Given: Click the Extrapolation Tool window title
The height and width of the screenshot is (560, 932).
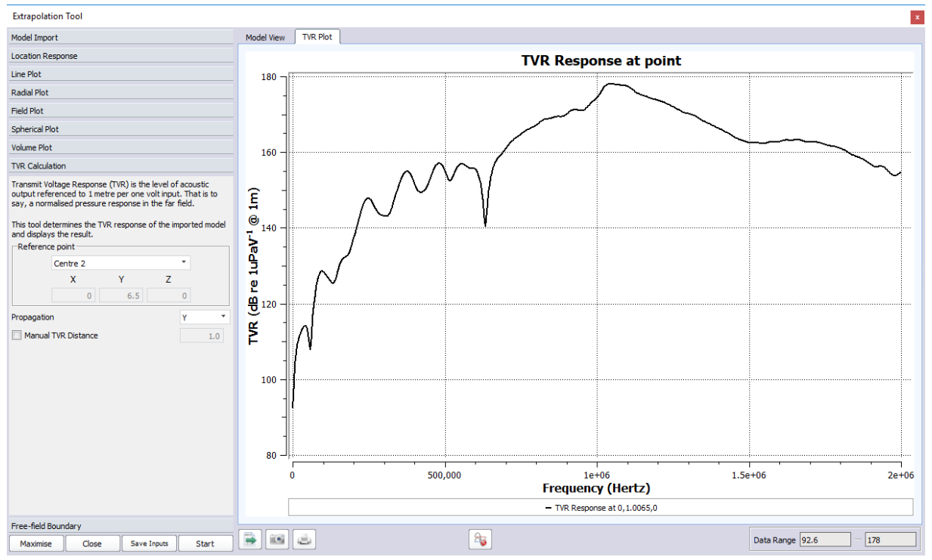Looking at the screenshot, I should pyautogui.click(x=48, y=16).
